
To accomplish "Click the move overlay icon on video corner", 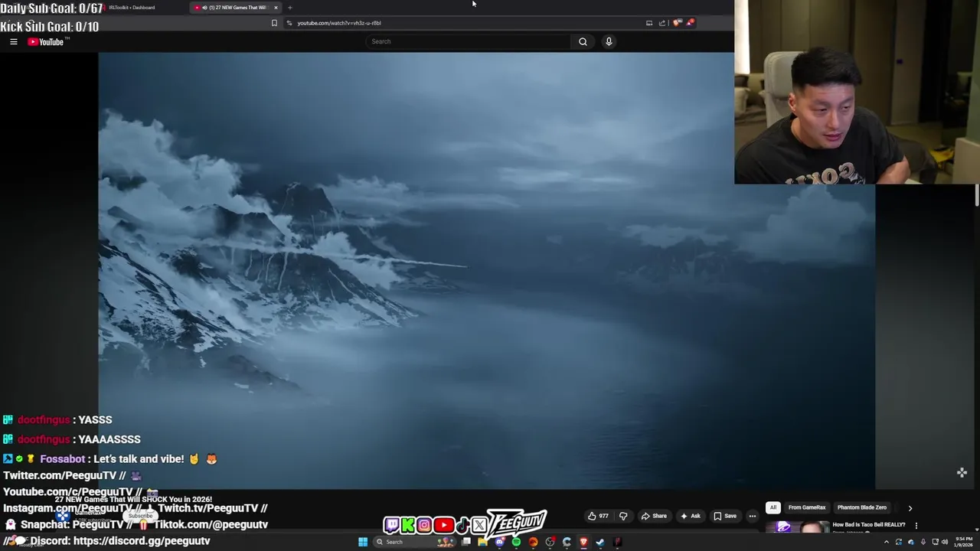I will [962, 473].
